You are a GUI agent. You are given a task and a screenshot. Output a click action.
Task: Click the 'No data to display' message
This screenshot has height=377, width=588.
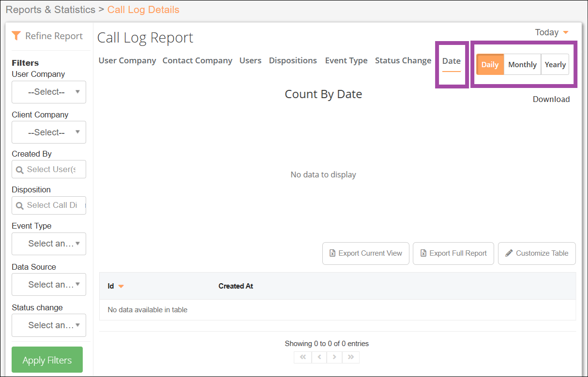(x=323, y=174)
